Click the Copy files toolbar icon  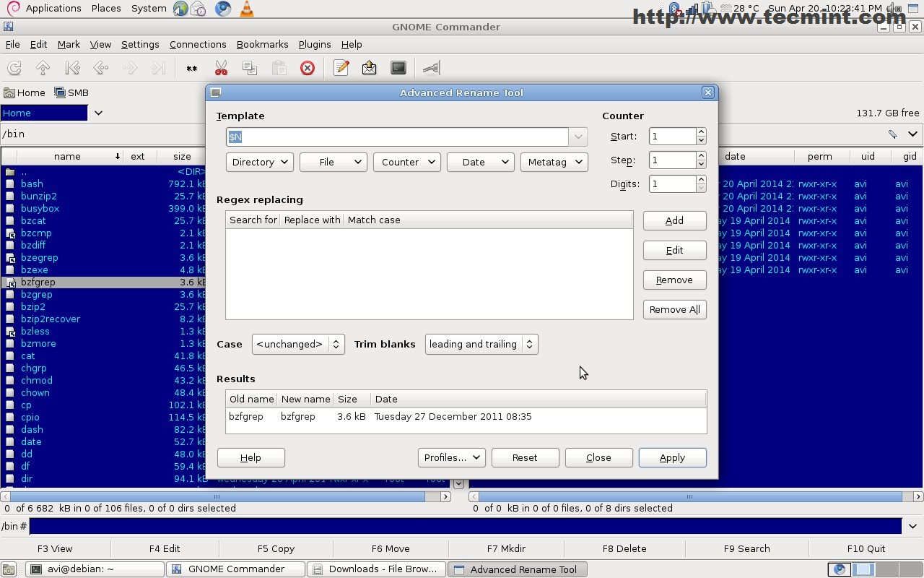[x=250, y=68]
